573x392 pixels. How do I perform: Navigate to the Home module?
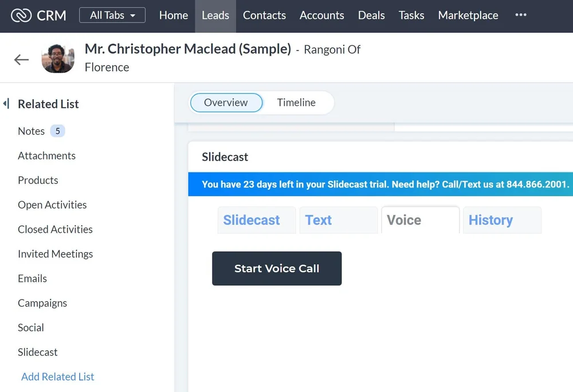click(x=174, y=15)
